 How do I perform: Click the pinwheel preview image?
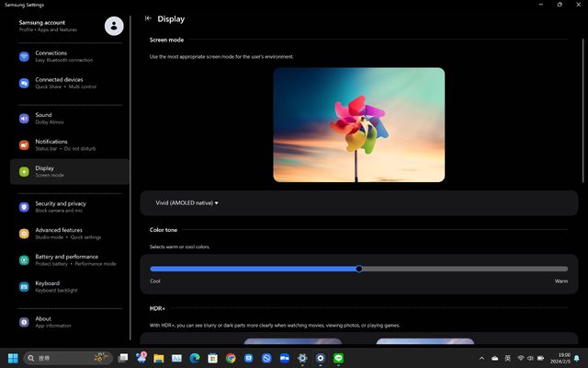358,125
